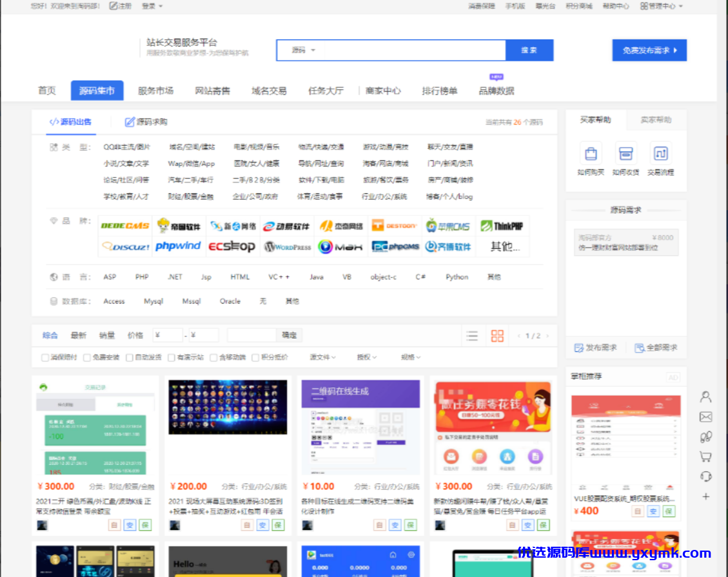The image size is (728, 577).
Task: Click the maximum price input field
Action: pyautogui.click(x=203, y=335)
